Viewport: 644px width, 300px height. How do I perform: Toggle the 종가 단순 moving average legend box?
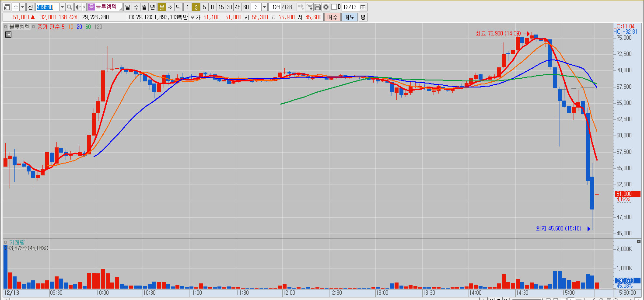pos(34,27)
